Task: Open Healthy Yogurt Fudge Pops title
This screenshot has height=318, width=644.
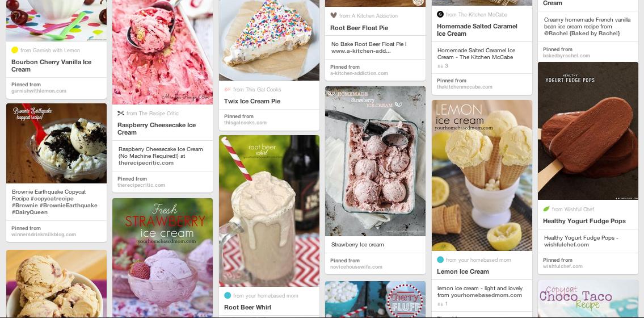Action: (584, 221)
